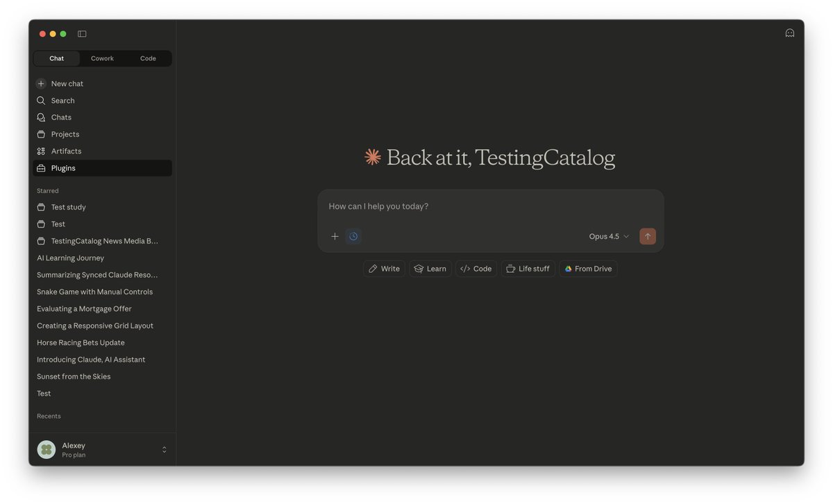Choose the Life stuff suggestion chip
833x504 pixels.
[528, 269]
